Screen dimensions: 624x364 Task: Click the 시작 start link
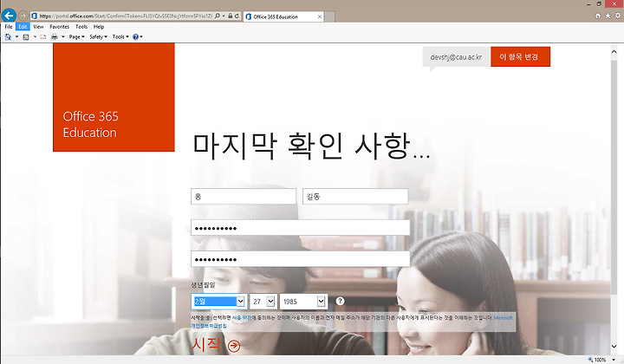click(x=206, y=345)
